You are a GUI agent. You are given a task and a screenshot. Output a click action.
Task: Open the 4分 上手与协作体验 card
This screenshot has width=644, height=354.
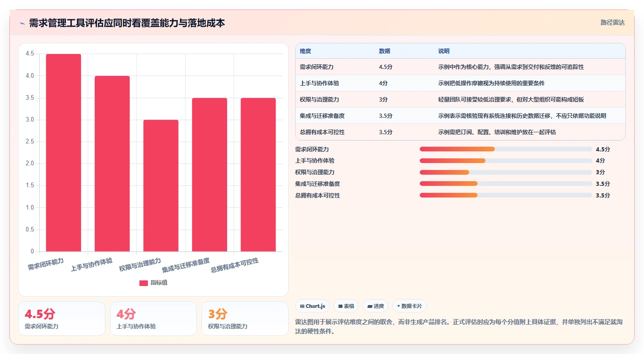[x=153, y=319]
